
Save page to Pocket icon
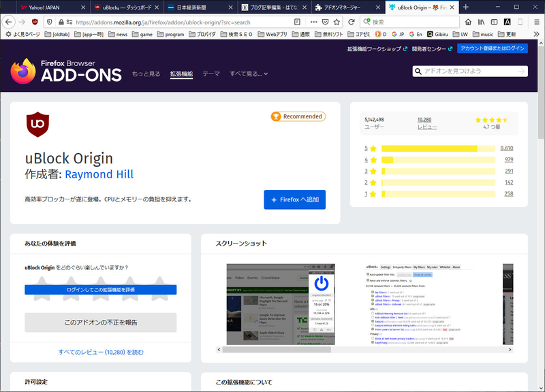coord(326,22)
